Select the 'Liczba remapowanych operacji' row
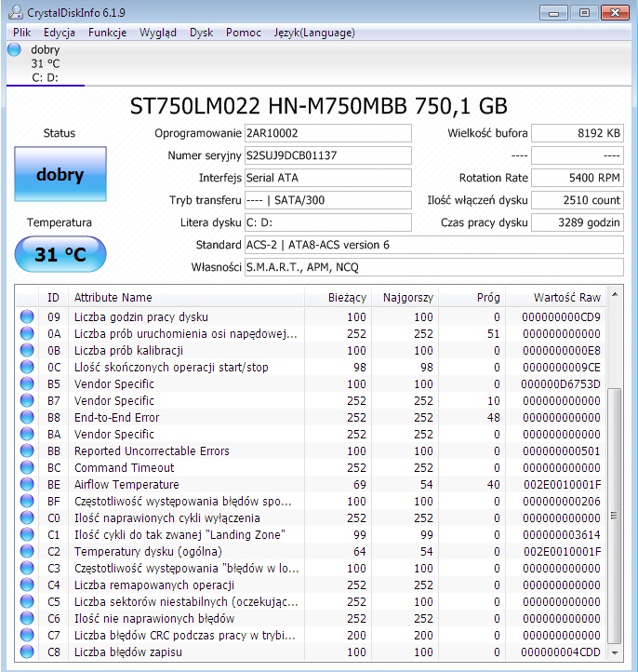This screenshot has height=672, width=638. coord(311,585)
